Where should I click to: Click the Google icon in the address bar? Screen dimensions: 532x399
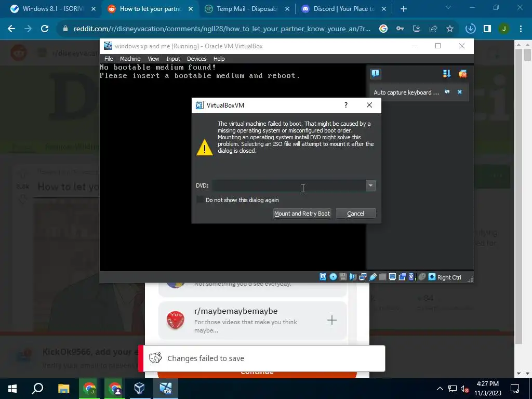pos(383,29)
